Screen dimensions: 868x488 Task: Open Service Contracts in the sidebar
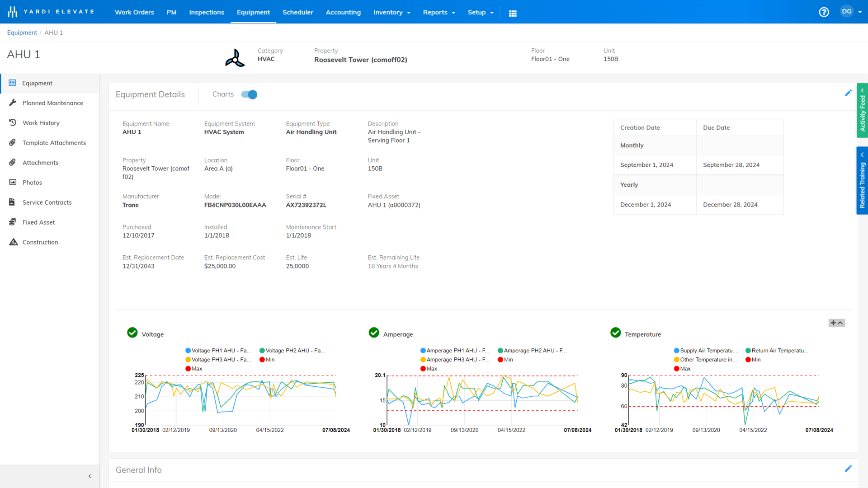click(47, 202)
